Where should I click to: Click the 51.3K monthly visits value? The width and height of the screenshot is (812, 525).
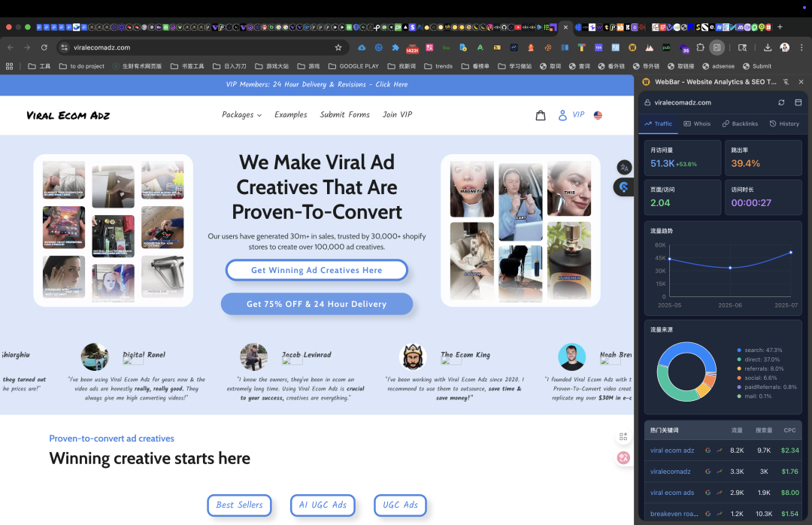[662, 163]
